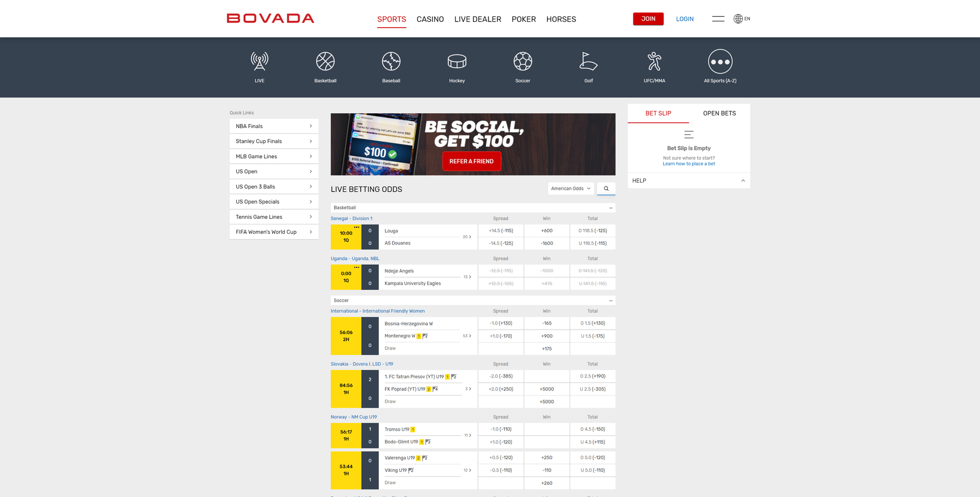Screen dimensions: 980x497
Task: Expand 20 more bets for Louga game
Action: click(x=467, y=237)
